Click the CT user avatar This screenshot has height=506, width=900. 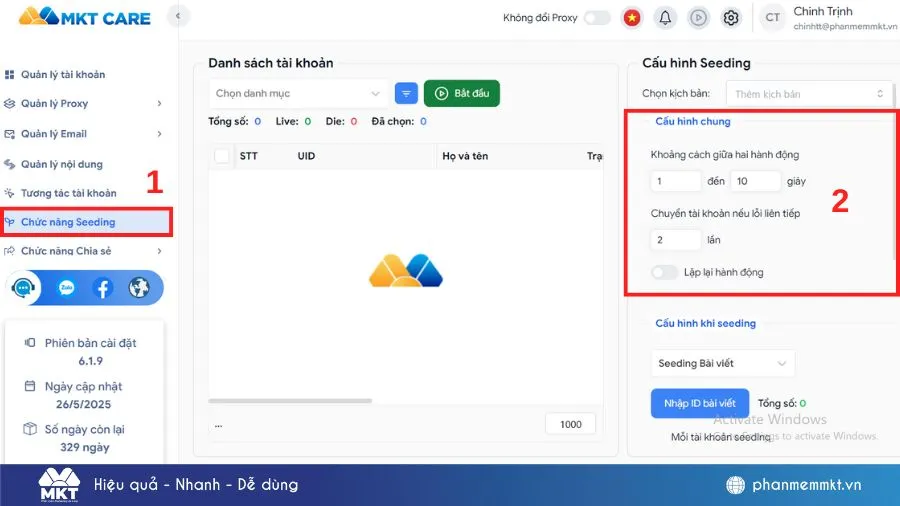(773, 18)
